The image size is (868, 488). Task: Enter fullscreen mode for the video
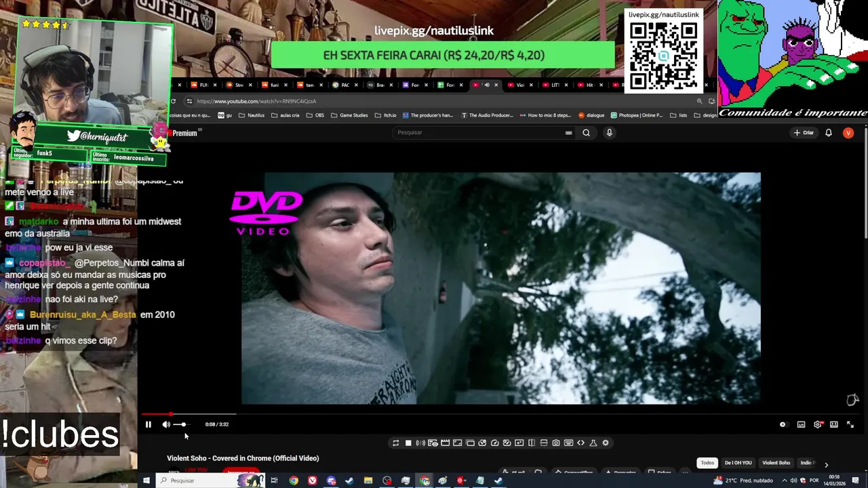click(x=850, y=424)
